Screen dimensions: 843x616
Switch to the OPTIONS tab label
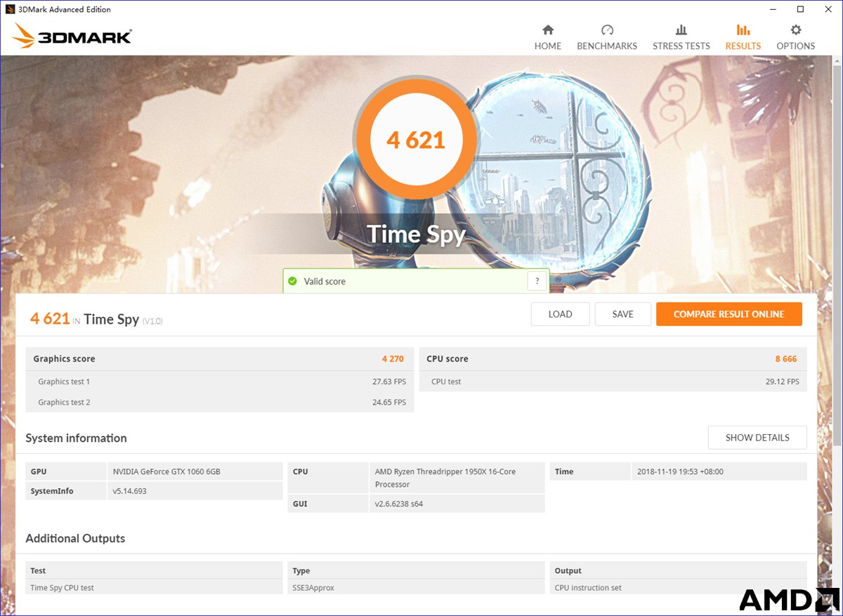796,46
